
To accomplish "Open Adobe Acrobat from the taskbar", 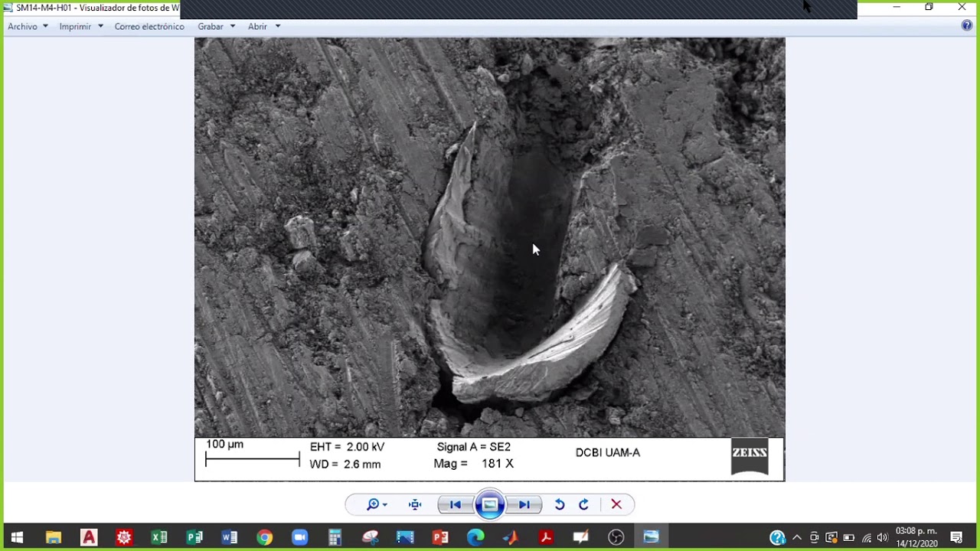I will click(546, 537).
